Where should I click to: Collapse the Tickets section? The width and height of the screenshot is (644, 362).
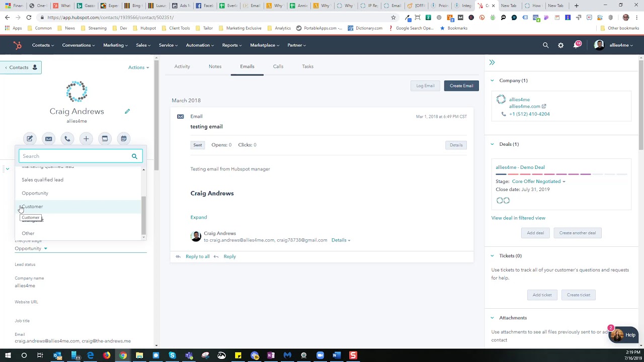pos(492,256)
